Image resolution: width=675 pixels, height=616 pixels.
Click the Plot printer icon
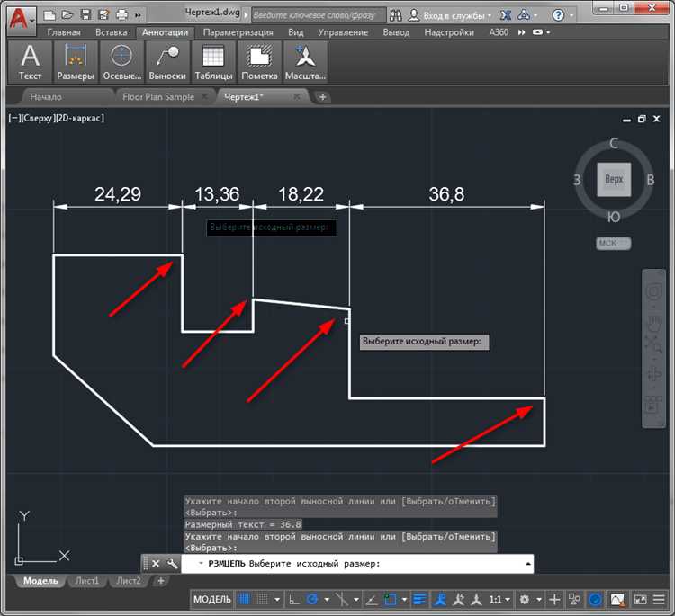click(121, 15)
